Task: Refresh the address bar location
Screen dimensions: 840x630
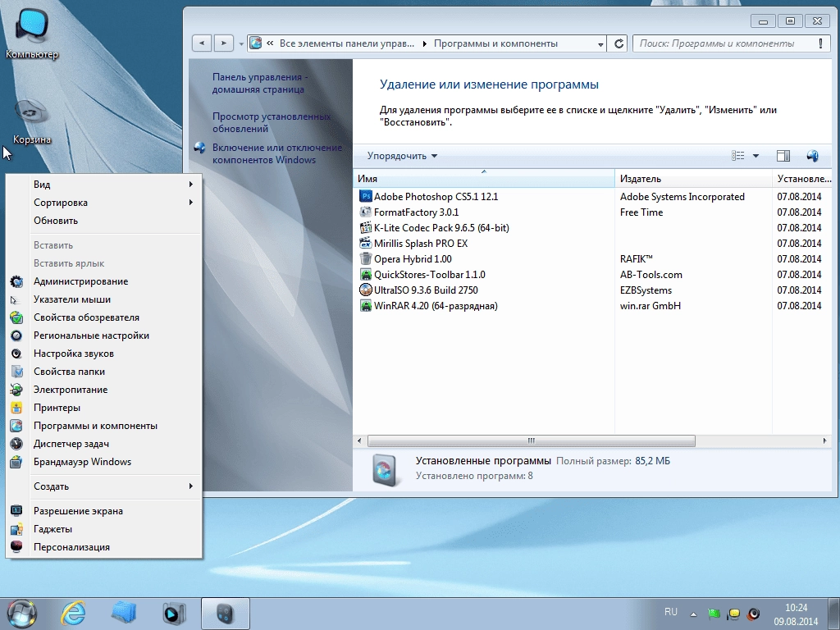Action: coord(619,44)
